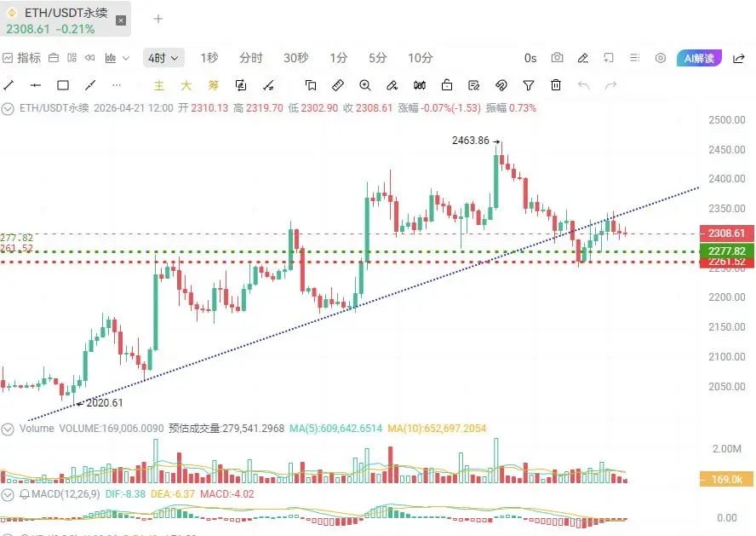Click the DIF:-8.38 MACD value
Screen dimensions: 756x536
point(125,494)
